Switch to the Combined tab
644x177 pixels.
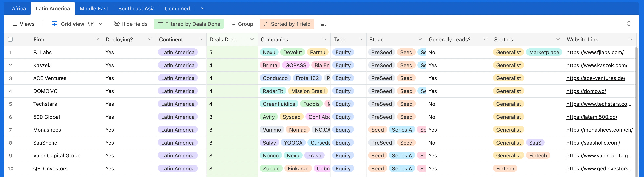coord(177,9)
